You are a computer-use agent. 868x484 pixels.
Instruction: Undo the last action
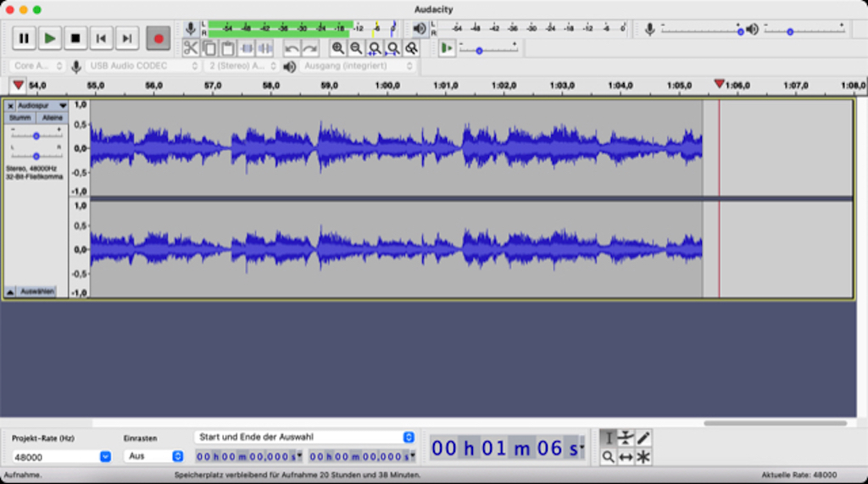292,48
